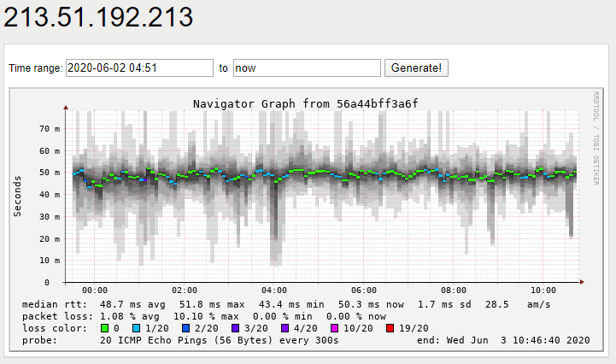The height and width of the screenshot is (364, 616).
Task: Click the 213.51.192.213 heading
Action: pyautogui.click(x=98, y=17)
